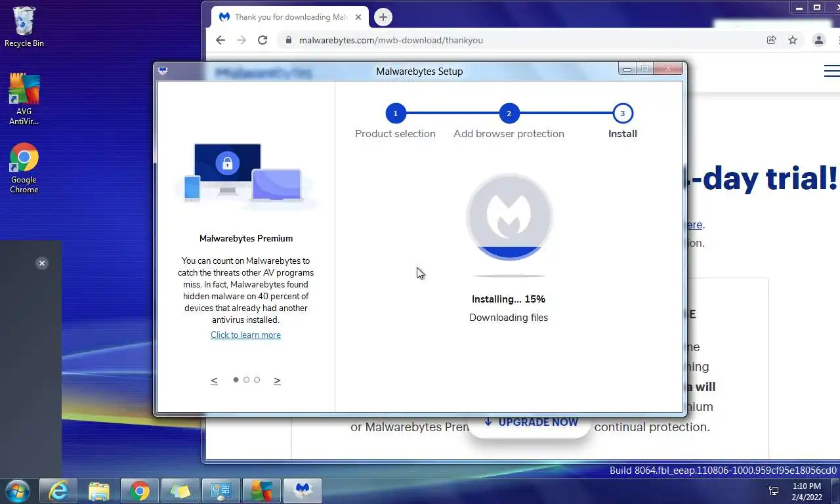
Task: Open Google Chrome desktop shortcut
Action: point(24,168)
